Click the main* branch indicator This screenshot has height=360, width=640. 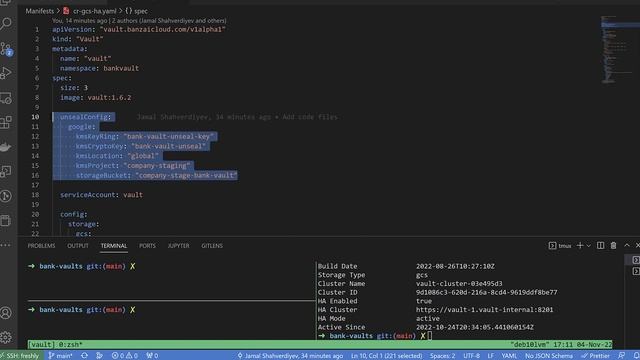point(60,356)
